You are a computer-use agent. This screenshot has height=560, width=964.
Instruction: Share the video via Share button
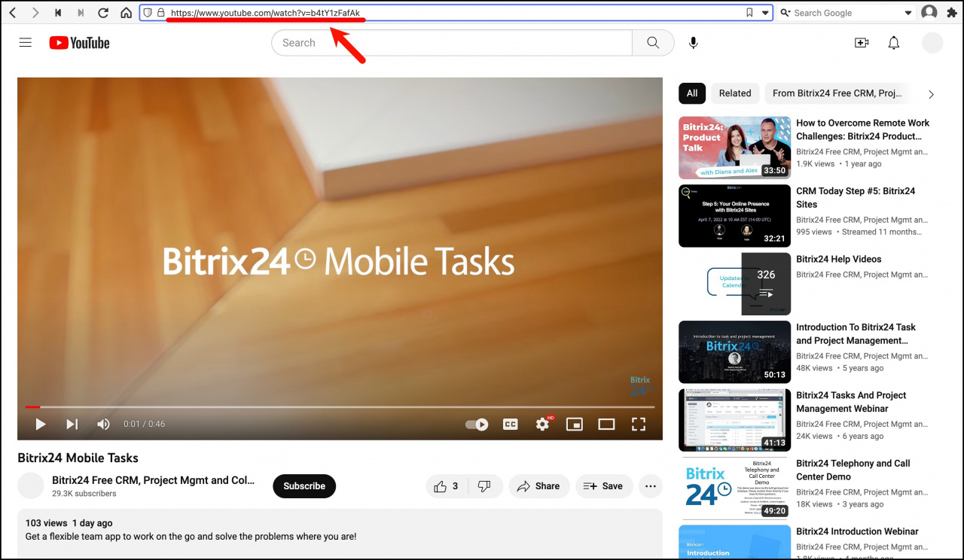tap(538, 486)
